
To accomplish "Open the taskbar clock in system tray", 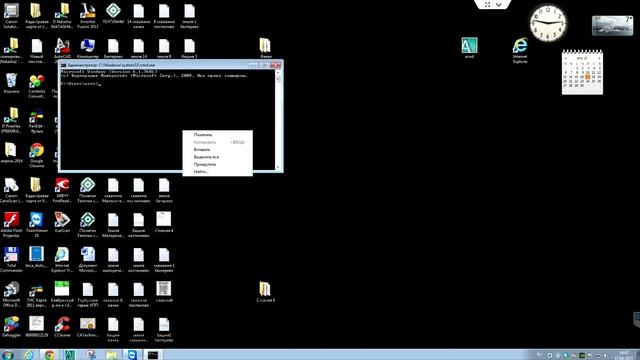I will 624,355.
